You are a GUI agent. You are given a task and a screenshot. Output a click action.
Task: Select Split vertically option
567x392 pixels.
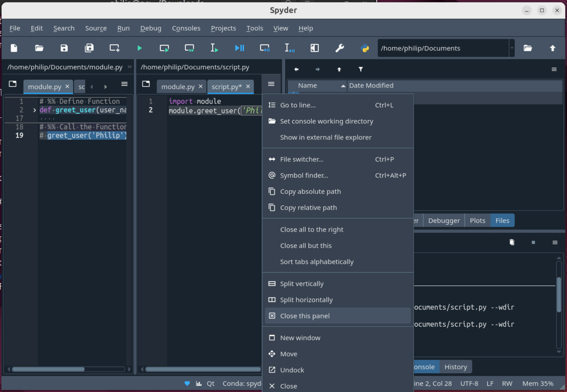pyautogui.click(x=338, y=284)
